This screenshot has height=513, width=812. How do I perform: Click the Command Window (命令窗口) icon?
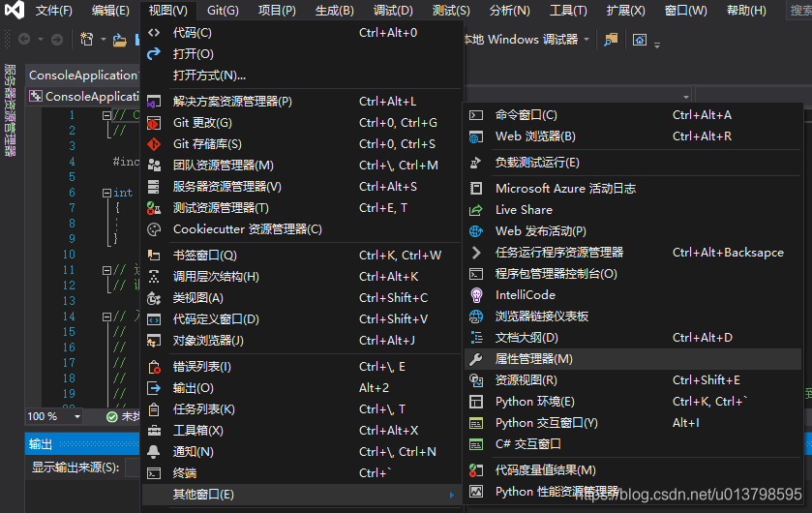tap(476, 115)
